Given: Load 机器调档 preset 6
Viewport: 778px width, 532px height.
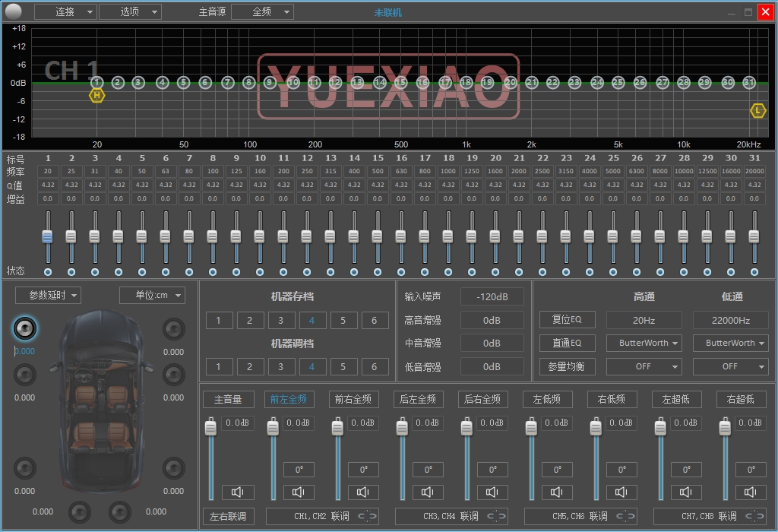Looking at the screenshot, I should (374, 367).
